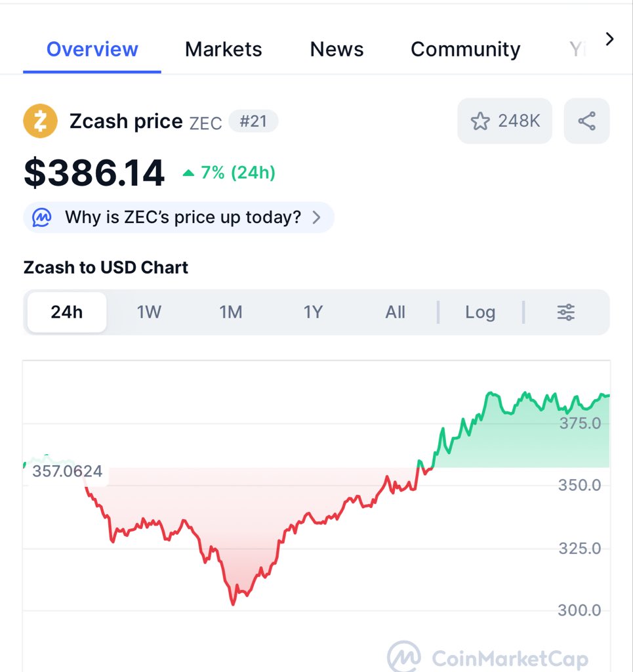Viewport: 633px width, 672px height.
Task: Click the CoinMarketCap watermark logo
Action: (x=404, y=656)
